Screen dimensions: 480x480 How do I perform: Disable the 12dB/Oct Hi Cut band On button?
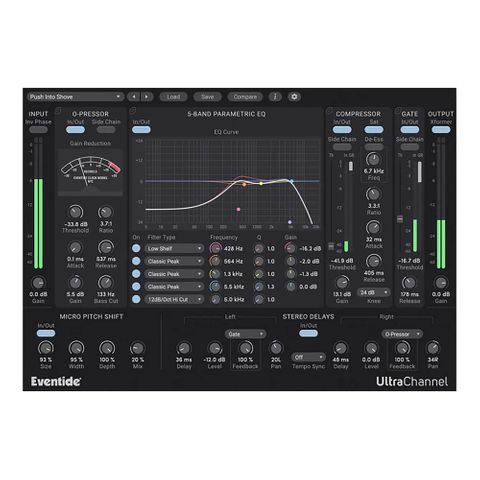[x=136, y=299]
